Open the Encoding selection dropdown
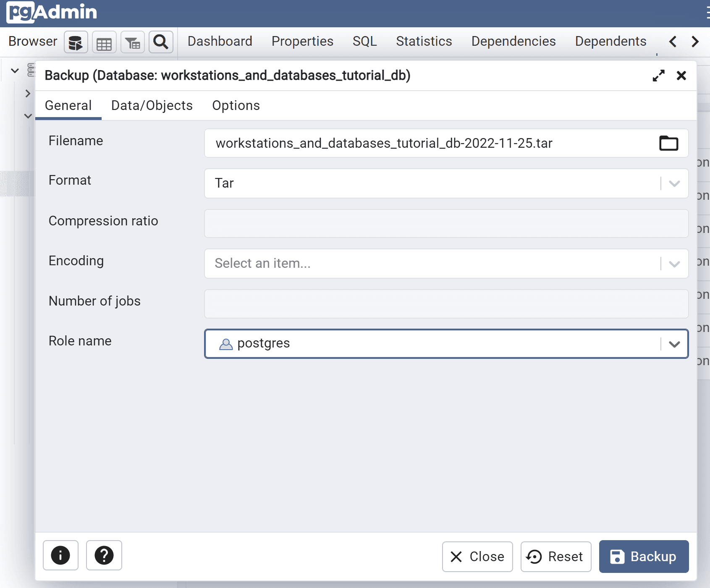The image size is (710, 588). pos(673,264)
